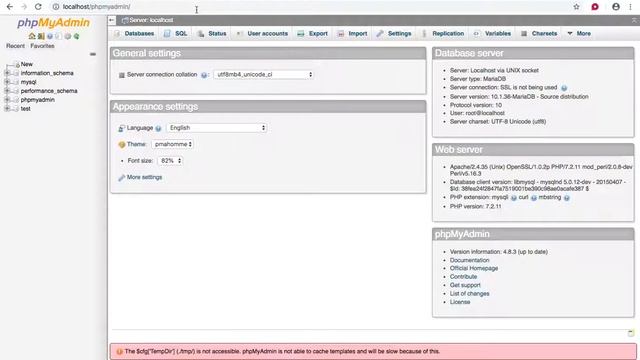Viewport: 640px width, 360px height.
Task: Open the Import tab
Action: (x=353, y=33)
